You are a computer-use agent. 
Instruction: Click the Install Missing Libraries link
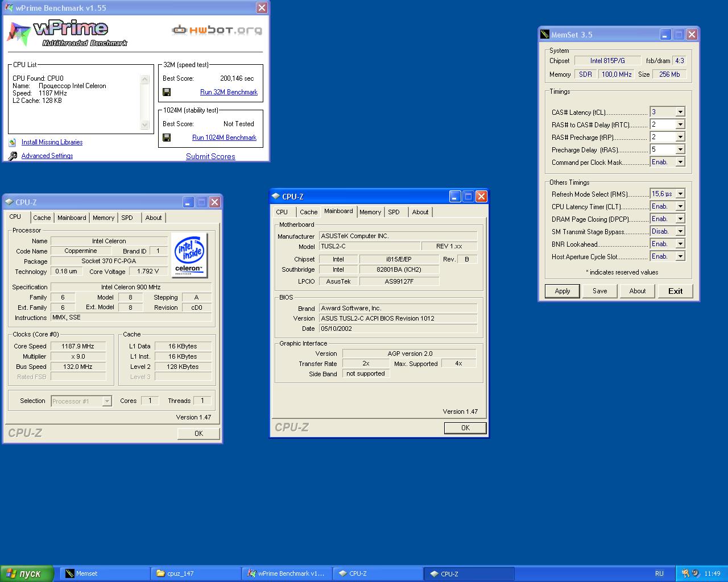coord(52,142)
